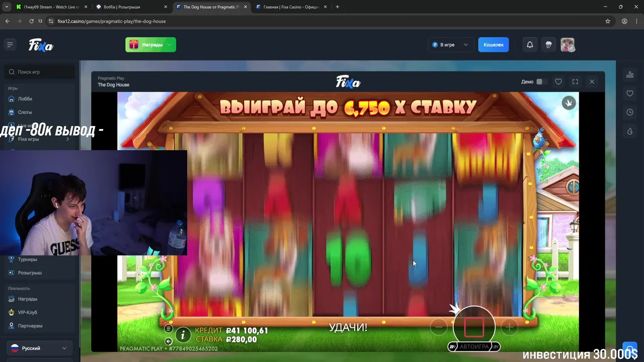Open hot games flame icon
The width and height of the screenshot is (644, 362).
[630, 131]
